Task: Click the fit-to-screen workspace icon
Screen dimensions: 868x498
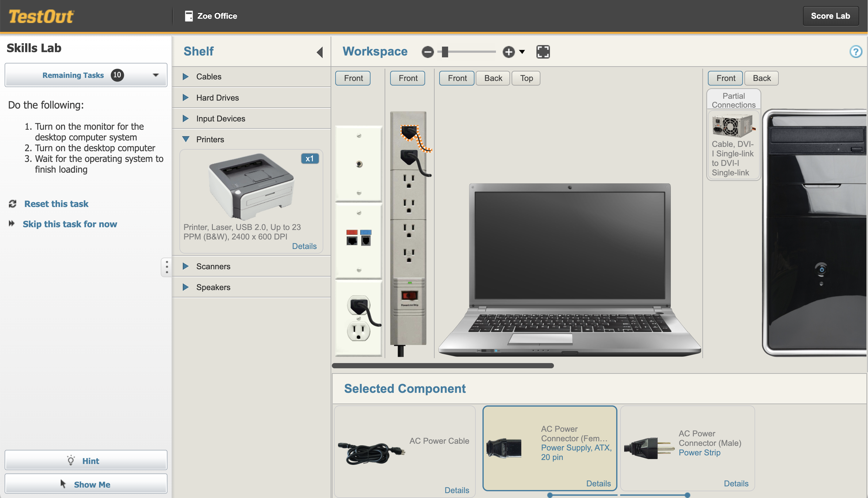Action: [543, 52]
